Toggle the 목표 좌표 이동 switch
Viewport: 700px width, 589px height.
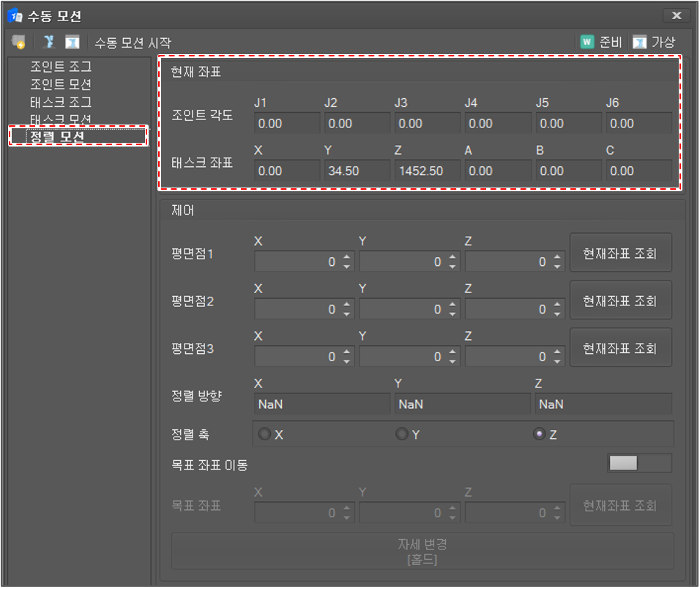click(x=639, y=463)
